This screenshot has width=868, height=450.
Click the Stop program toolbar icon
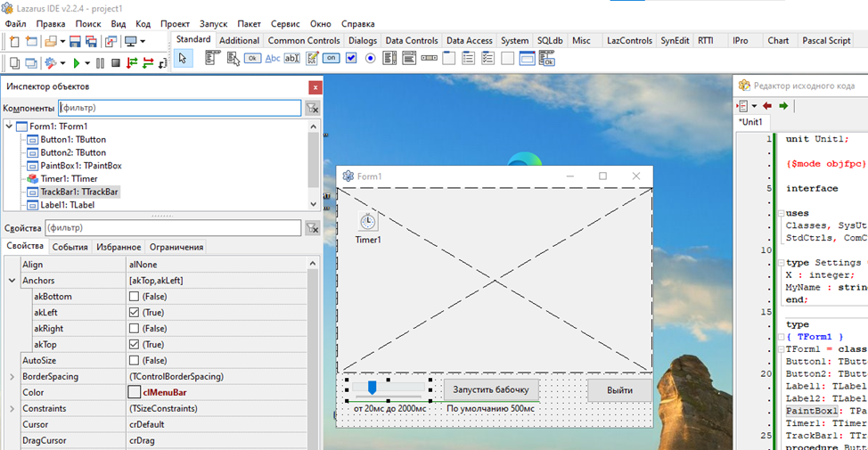click(x=115, y=63)
